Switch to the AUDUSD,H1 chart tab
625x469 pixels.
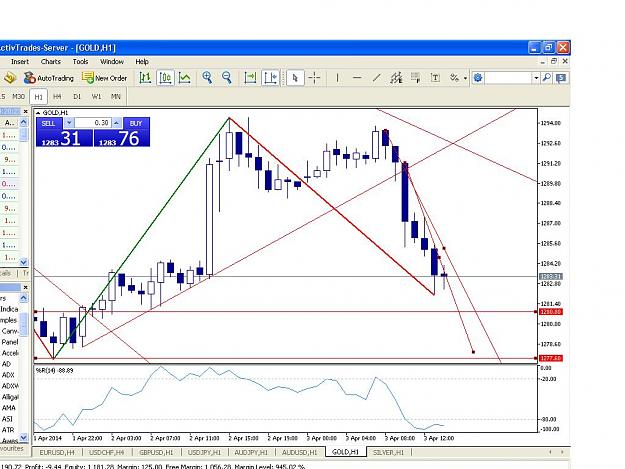coord(299,452)
